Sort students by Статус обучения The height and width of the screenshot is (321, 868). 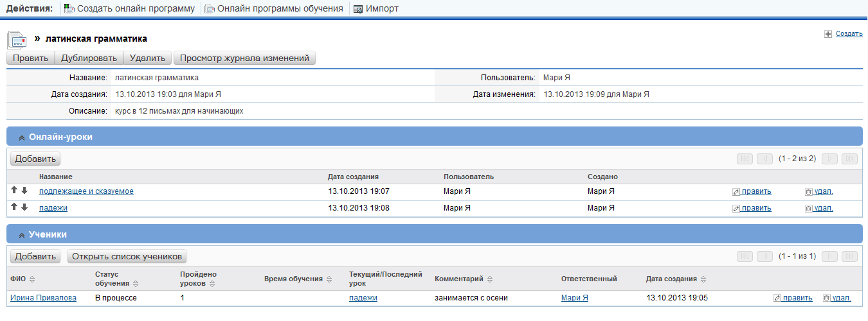(x=136, y=284)
